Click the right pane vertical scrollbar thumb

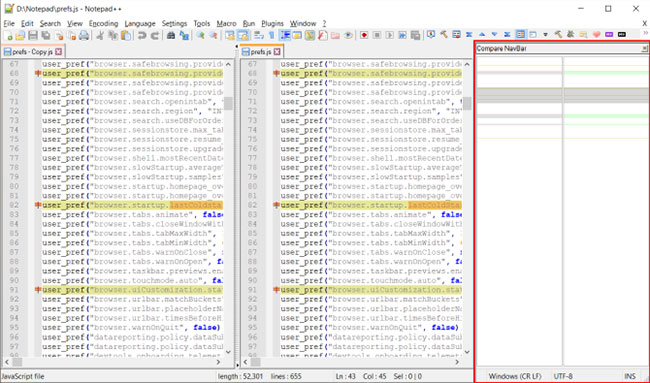coord(467,103)
